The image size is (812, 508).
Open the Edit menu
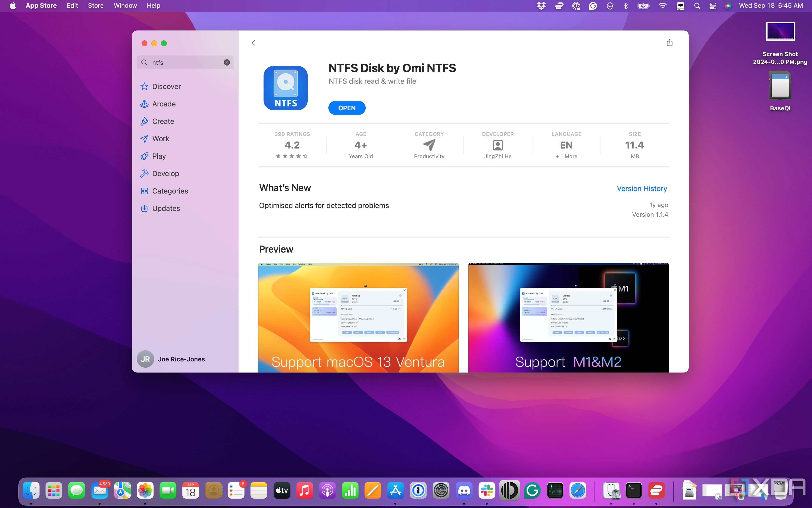coord(72,6)
